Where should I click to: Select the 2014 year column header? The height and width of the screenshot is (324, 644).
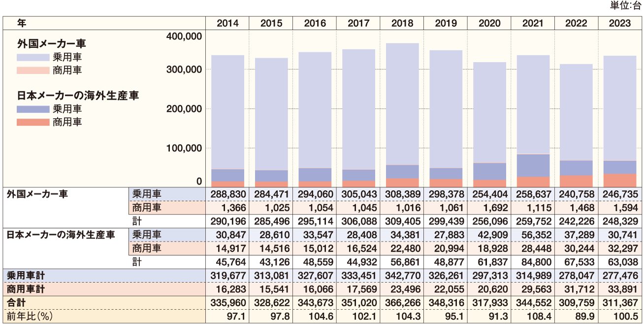(x=227, y=23)
